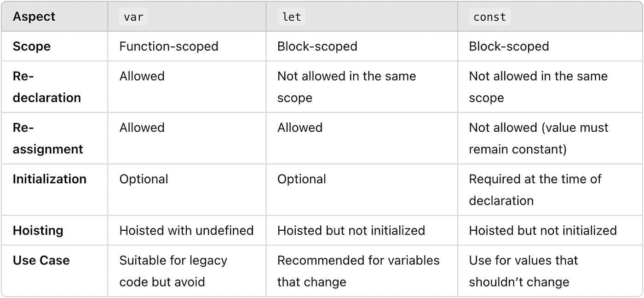644x298 pixels.
Task: Click the "Re-assignment" row label
Action: (x=48, y=138)
